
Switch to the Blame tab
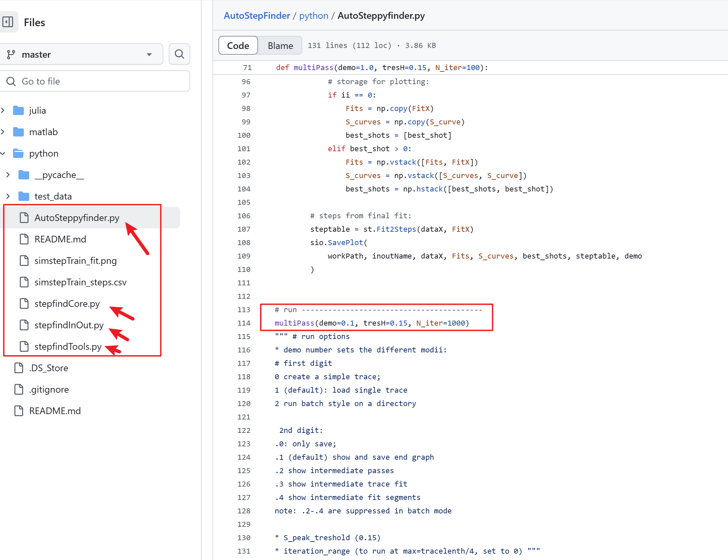coord(280,45)
